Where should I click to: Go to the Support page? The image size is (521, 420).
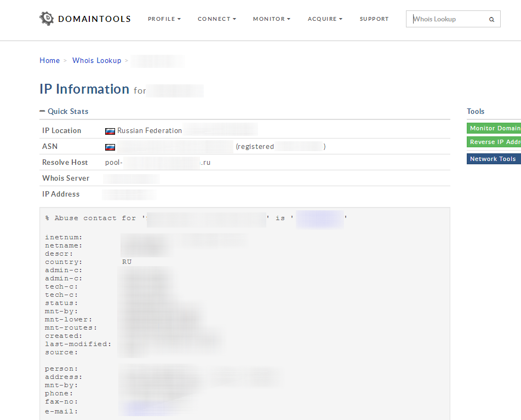point(374,19)
